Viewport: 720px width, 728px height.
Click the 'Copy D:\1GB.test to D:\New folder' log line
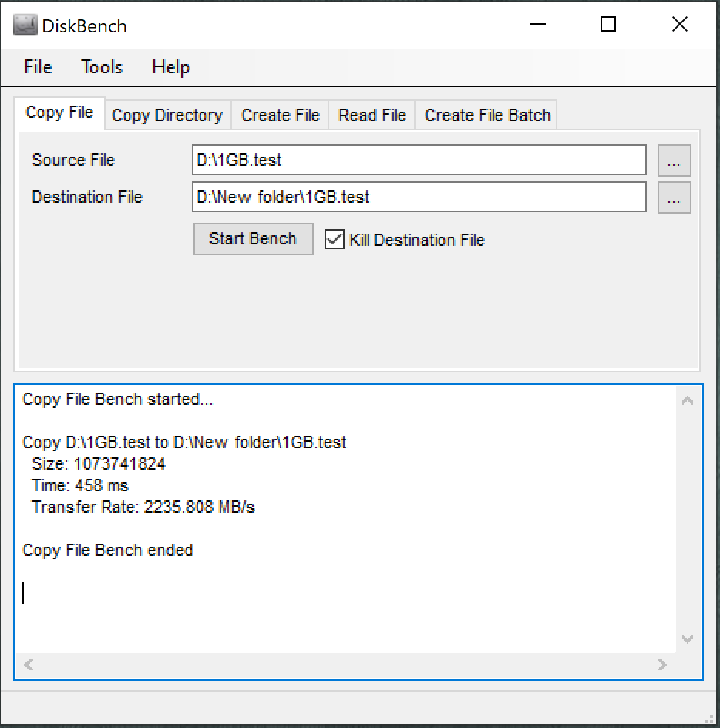[184, 443]
